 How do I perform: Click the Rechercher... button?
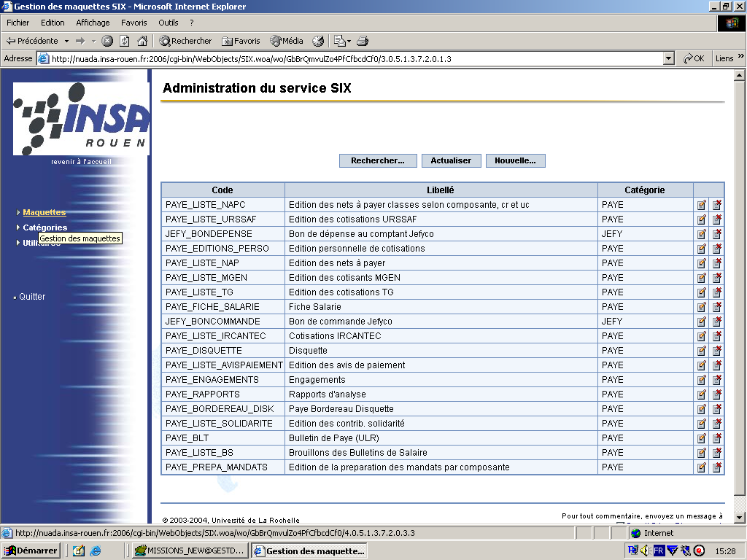(x=378, y=161)
